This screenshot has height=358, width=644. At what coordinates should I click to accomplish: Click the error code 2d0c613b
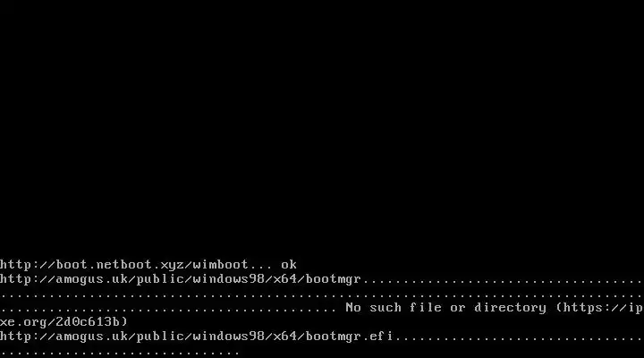coord(88,322)
